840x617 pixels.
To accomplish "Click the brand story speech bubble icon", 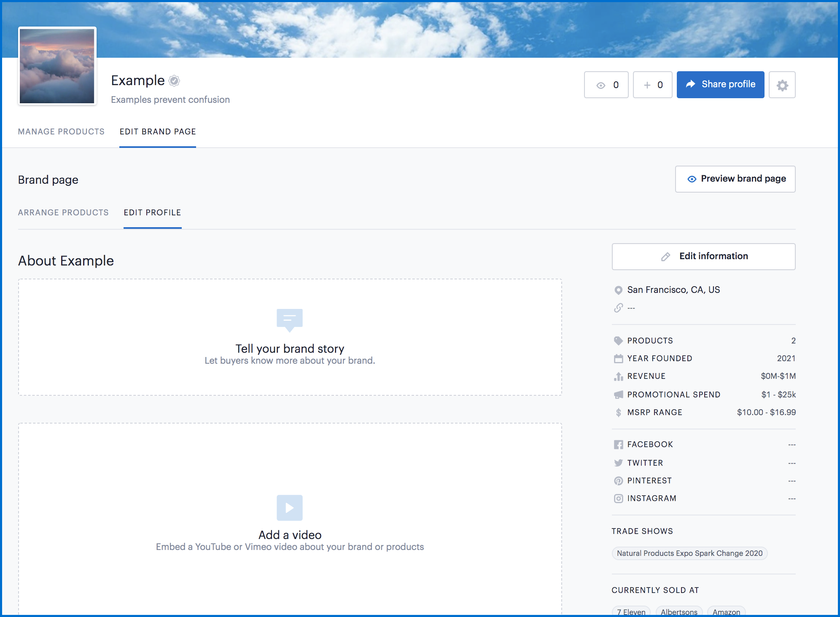I will (x=289, y=319).
